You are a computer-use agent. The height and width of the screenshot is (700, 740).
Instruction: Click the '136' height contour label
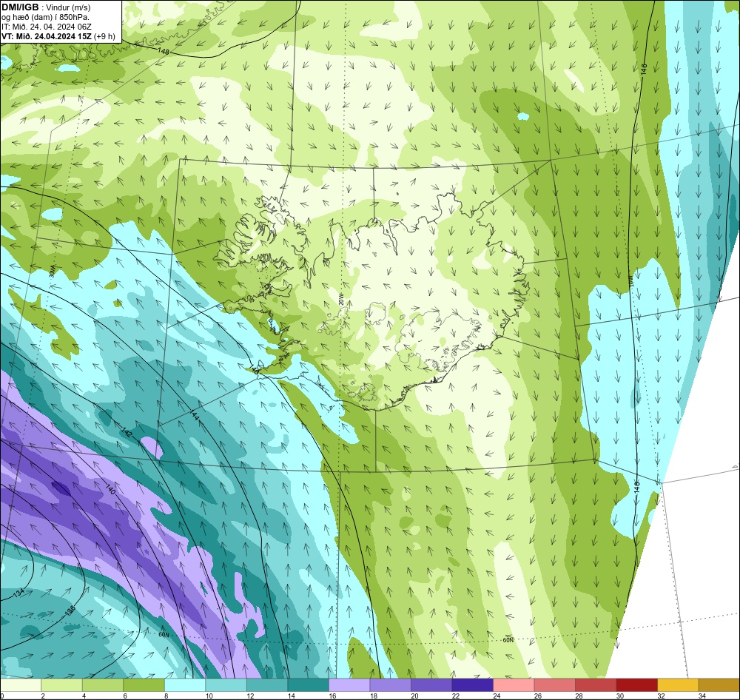70,610
